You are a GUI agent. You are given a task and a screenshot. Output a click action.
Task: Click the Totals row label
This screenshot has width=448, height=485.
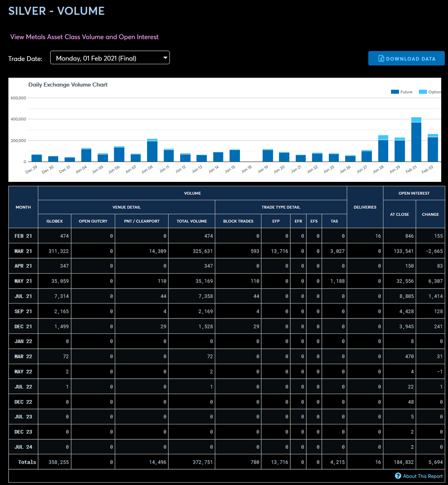[x=27, y=462]
